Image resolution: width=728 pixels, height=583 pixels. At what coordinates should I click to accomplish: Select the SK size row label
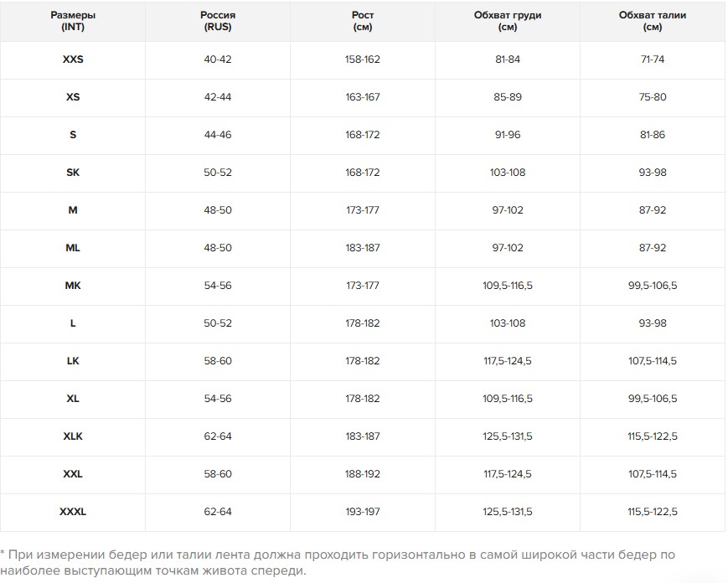pos(73,173)
